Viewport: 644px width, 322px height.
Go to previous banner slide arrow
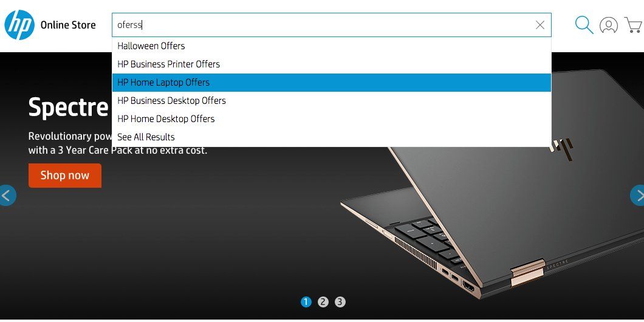pyautogui.click(x=7, y=196)
